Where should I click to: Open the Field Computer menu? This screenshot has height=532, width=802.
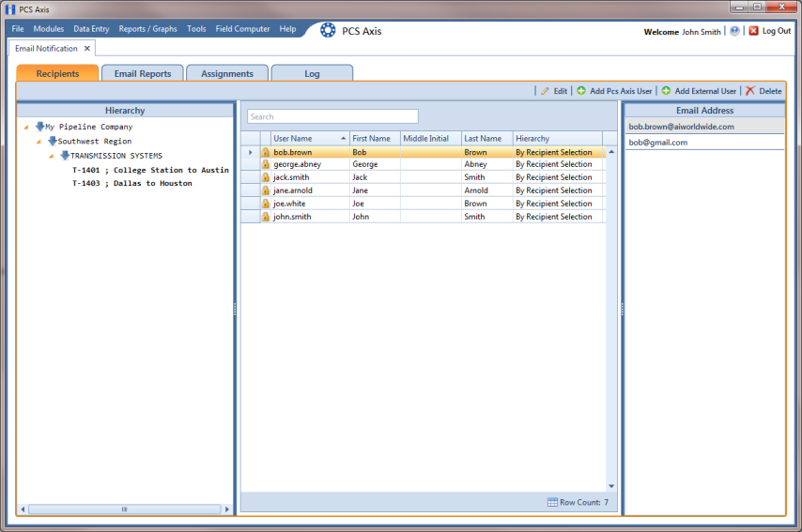(x=242, y=29)
